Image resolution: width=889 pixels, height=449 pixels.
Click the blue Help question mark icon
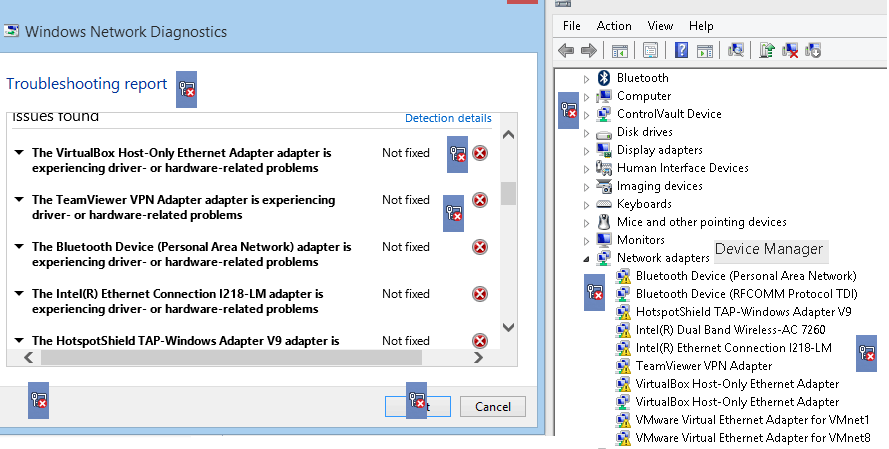click(681, 50)
